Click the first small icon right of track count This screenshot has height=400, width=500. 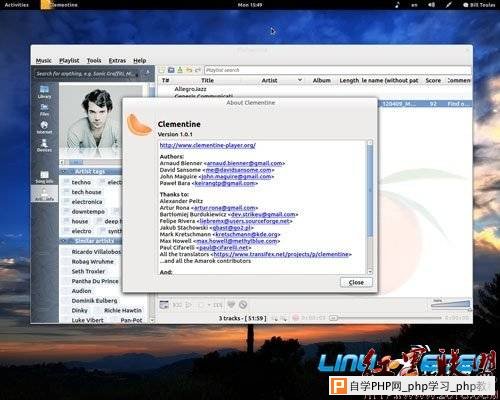(x=275, y=319)
